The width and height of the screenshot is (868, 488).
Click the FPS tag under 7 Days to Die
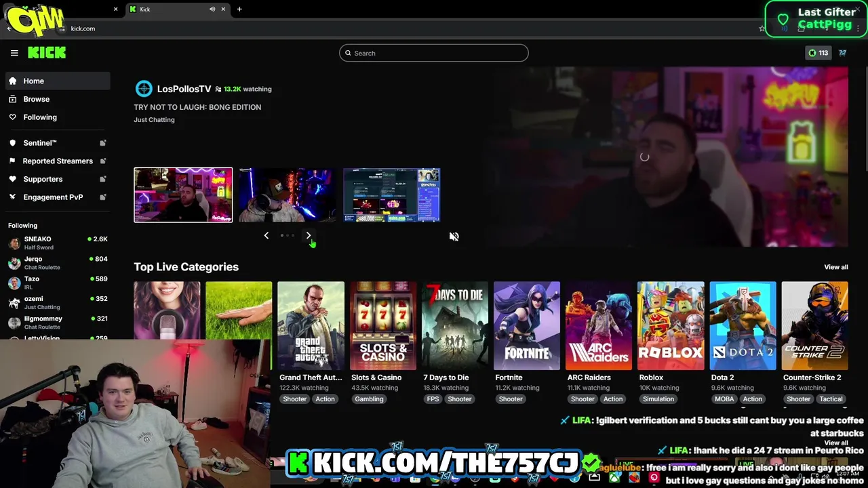click(x=433, y=399)
